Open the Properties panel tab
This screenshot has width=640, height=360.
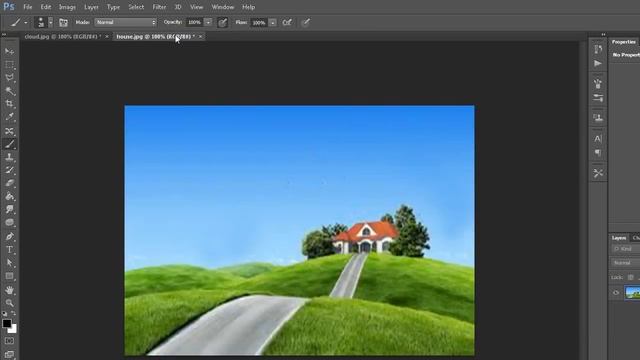coord(624,42)
